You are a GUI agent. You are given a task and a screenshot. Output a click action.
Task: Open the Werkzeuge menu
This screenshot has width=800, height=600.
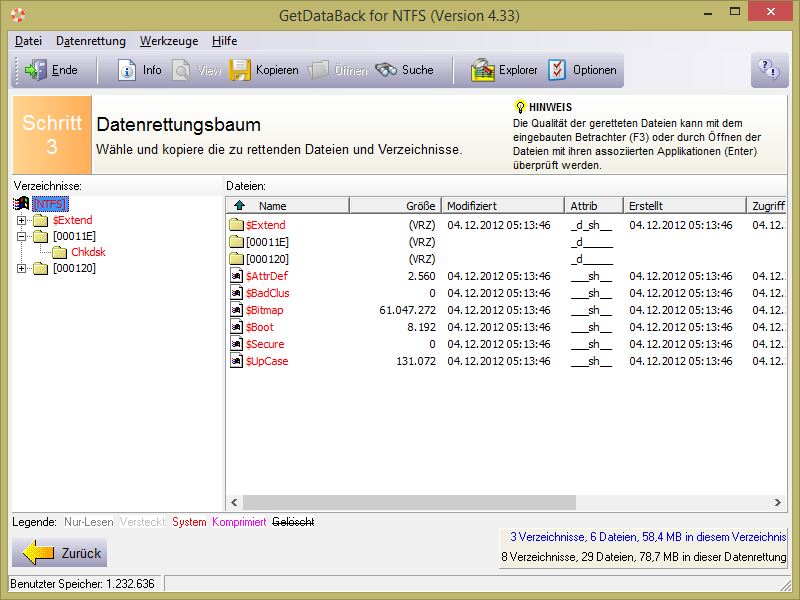(x=169, y=41)
